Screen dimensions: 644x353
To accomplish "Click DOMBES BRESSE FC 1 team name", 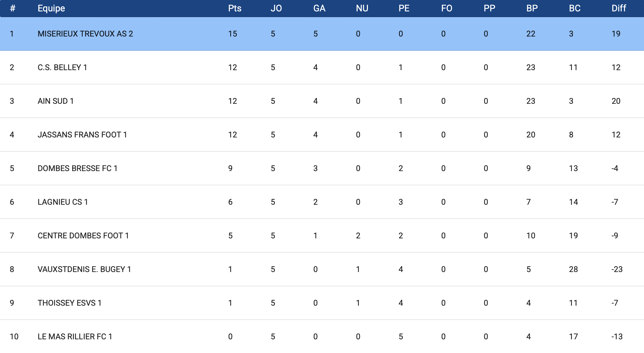I will tap(77, 168).
